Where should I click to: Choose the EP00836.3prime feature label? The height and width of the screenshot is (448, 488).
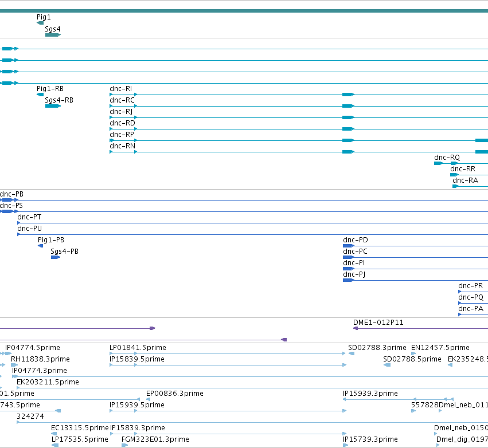click(175, 394)
